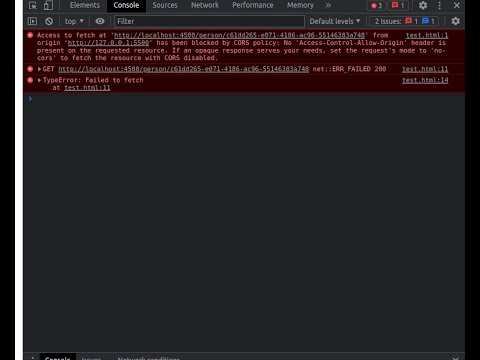Switch to the Sources tab
Image resolution: width=480 pixels, height=360 pixels.
coord(165,5)
